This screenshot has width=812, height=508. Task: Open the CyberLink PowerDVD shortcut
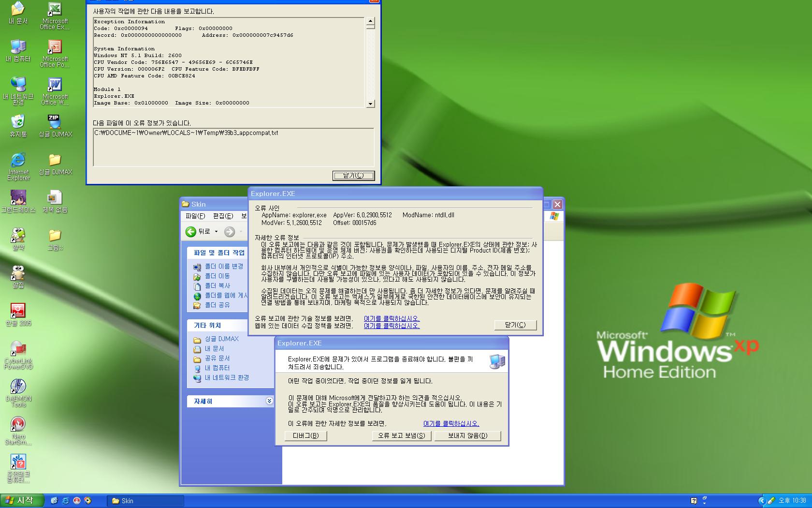(18, 356)
